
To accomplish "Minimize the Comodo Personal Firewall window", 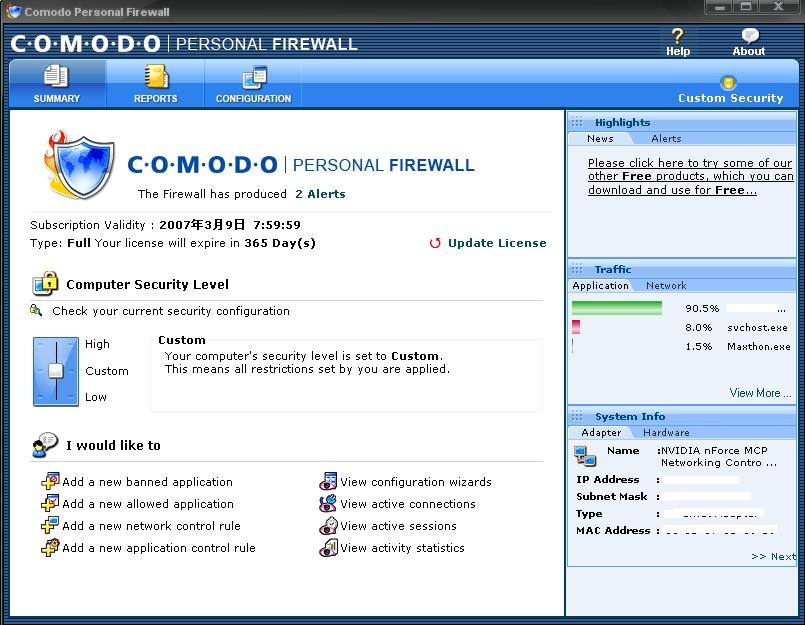I will point(720,7).
